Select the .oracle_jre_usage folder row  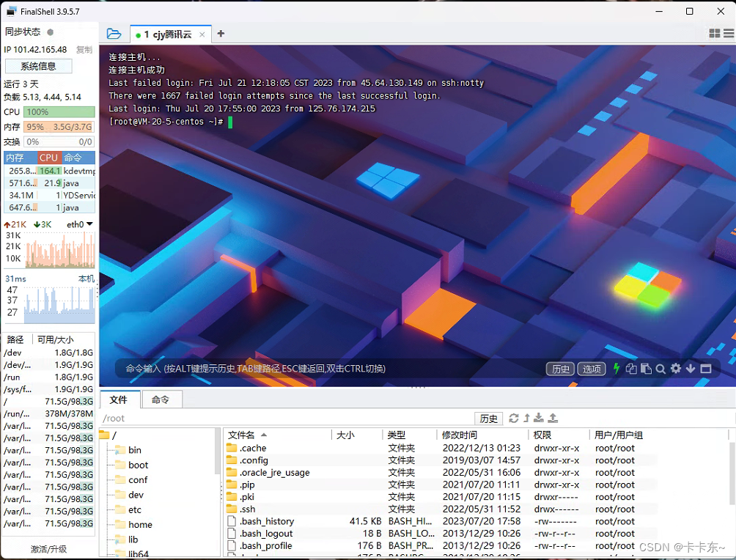pyautogui.click(x=441, y=472)
